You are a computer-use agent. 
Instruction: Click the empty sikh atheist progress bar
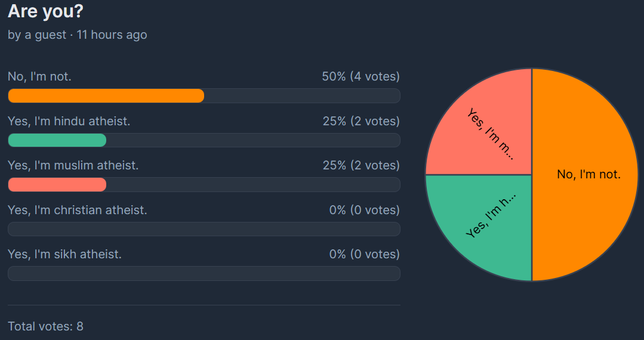(204, 273)
